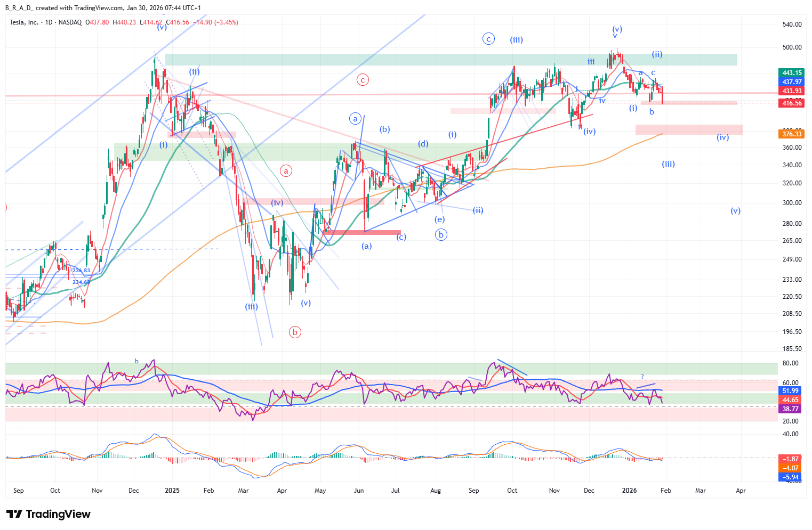The width and height of the screenshot is (812, 530).
Task: Select the 1D interval in chart legend
Action: pos(49,22)
